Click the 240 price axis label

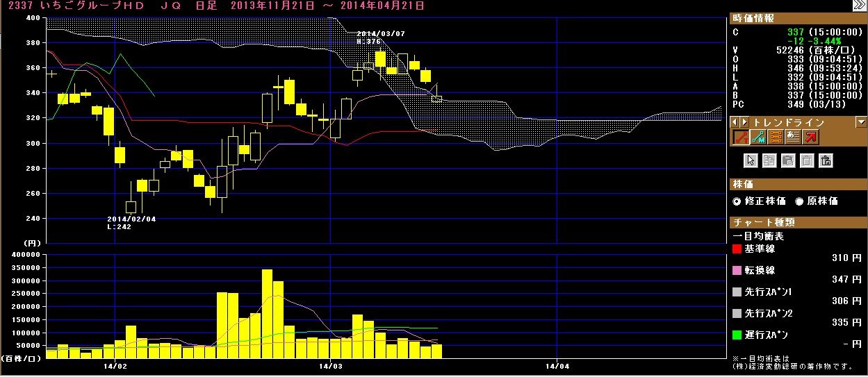(32, 218)
